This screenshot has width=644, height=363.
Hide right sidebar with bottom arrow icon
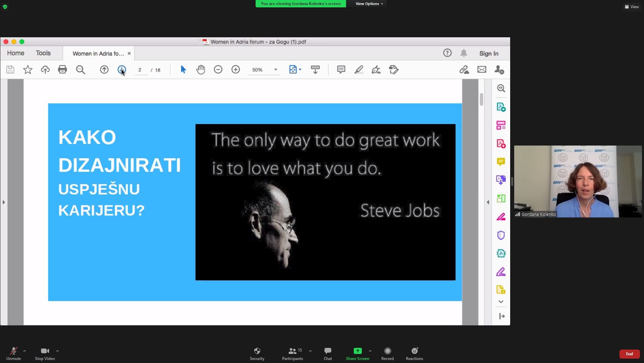coord(502,316)
